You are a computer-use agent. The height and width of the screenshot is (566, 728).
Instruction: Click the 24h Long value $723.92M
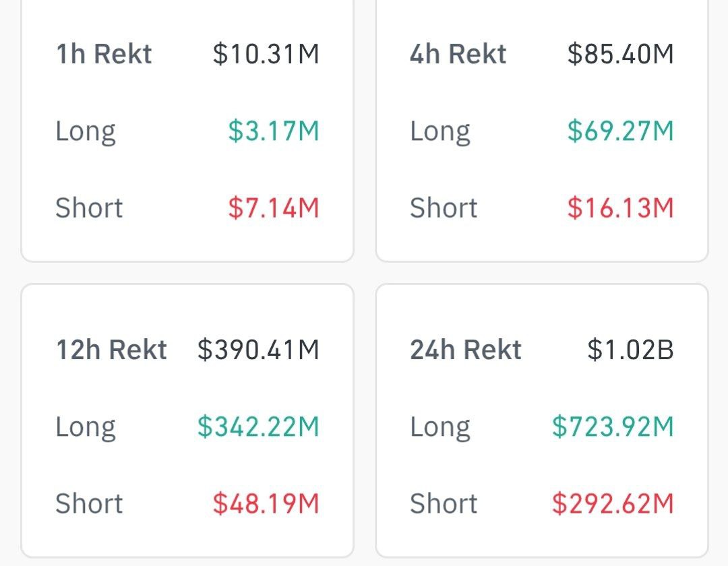[x=613, y=427]
